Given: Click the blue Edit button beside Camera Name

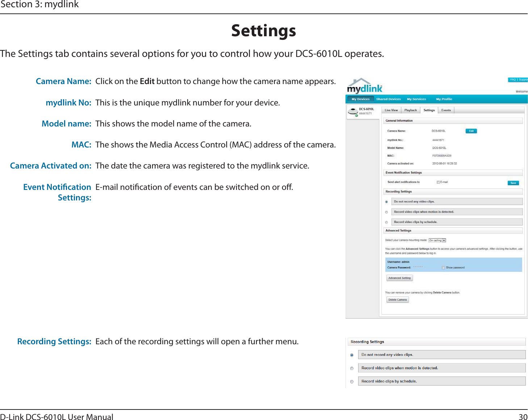Looking at the screenshot, I should click(471, 131).
